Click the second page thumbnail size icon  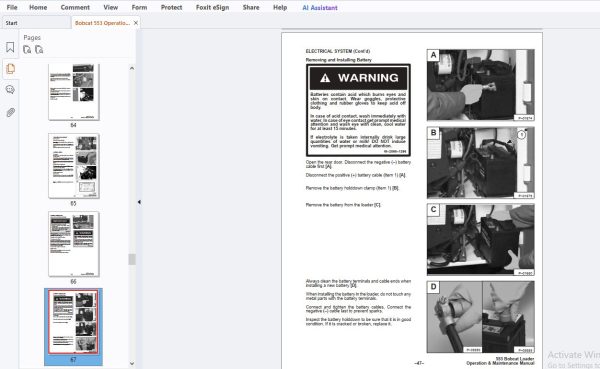pos(39,49)
